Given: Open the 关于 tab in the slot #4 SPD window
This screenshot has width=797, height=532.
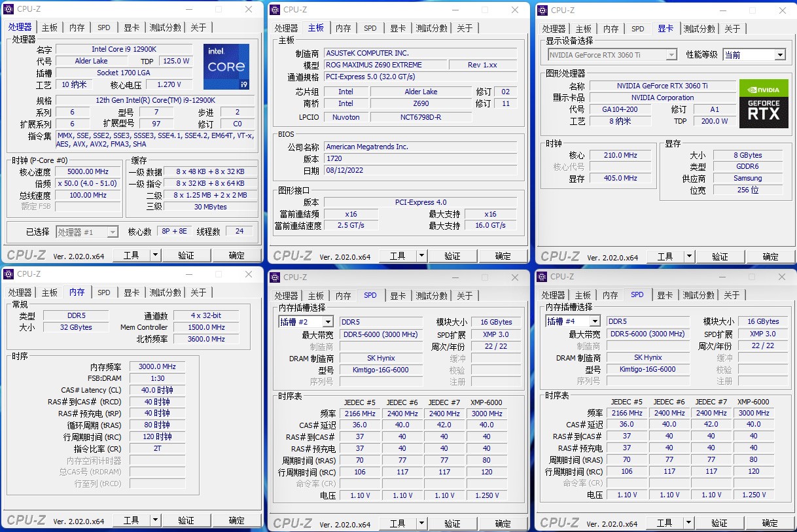Looking at the screenshot, I should coord(732,295).
